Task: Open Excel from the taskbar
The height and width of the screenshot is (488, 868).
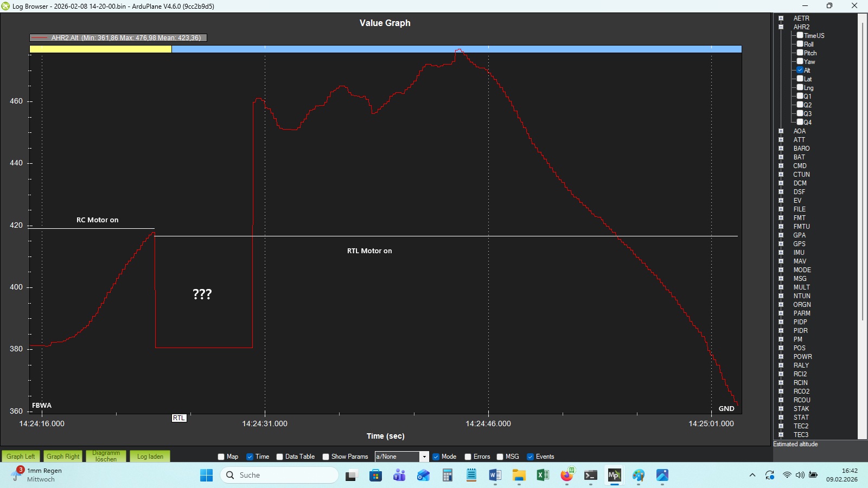Action: coord(542,476)
